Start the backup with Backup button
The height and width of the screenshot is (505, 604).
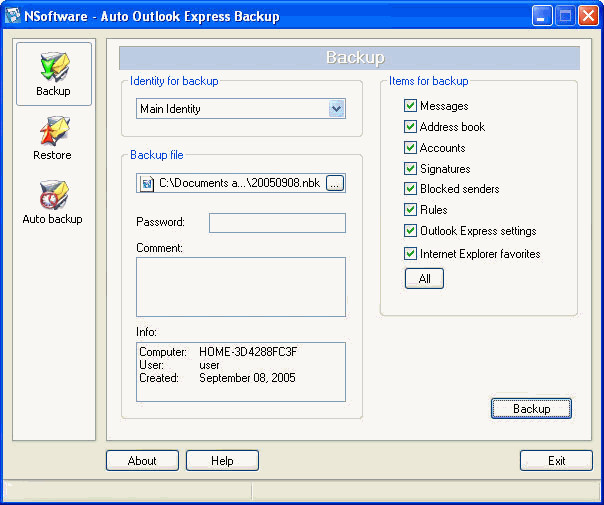pos(531,408)
